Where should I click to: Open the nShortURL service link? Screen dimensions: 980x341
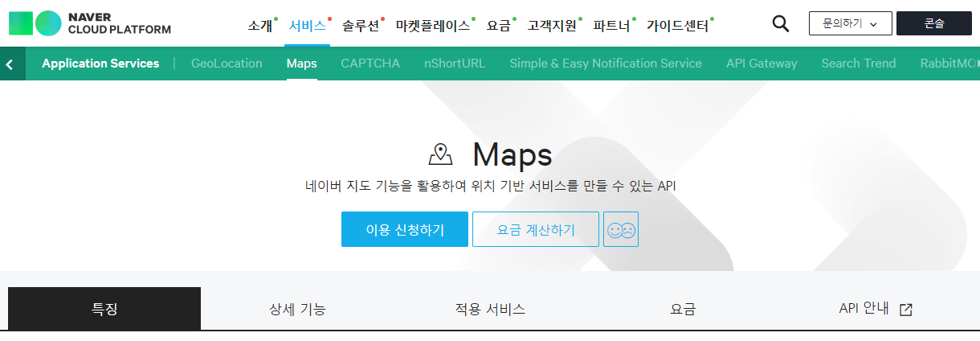(455, 64)
